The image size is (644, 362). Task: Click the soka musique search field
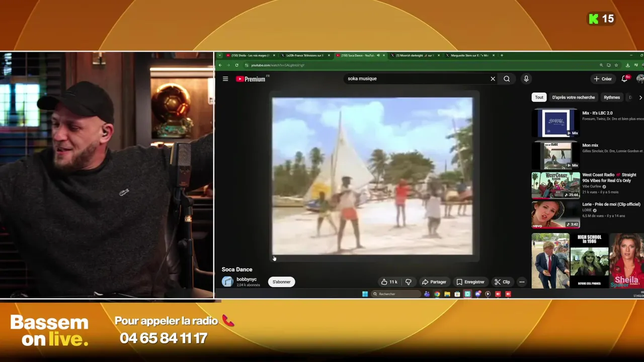tap(417, 79)
